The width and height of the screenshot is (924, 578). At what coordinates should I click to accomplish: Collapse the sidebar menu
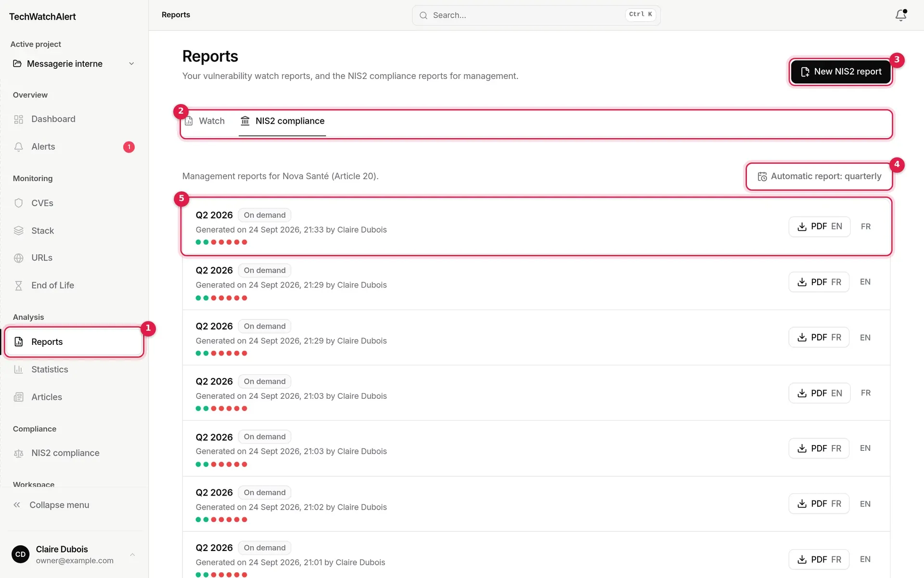point(74,505)
